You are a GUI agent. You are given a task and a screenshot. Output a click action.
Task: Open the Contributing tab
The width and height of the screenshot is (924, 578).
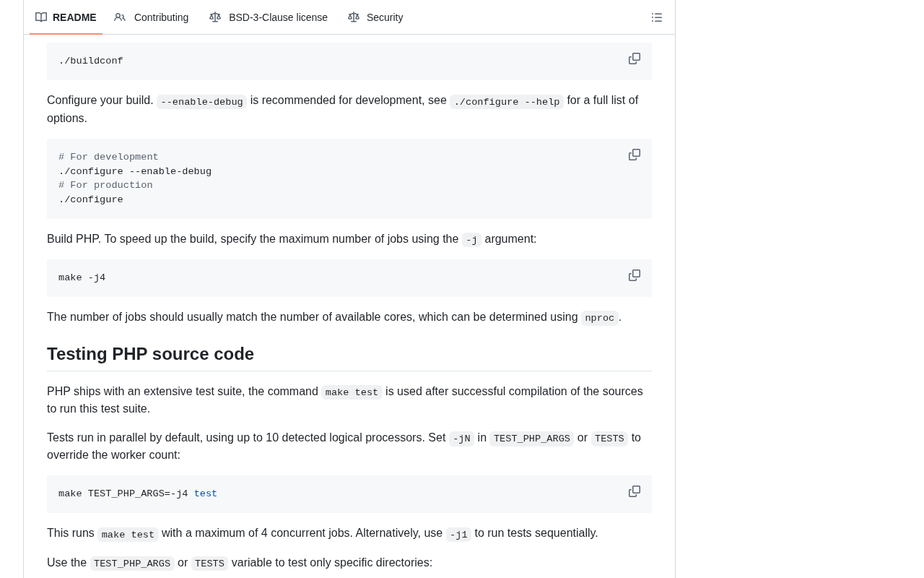click(152, 17)
